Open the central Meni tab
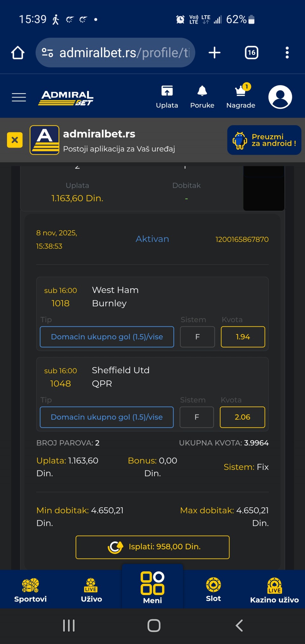This screenshot has width=305, height=644. [152, 587]
